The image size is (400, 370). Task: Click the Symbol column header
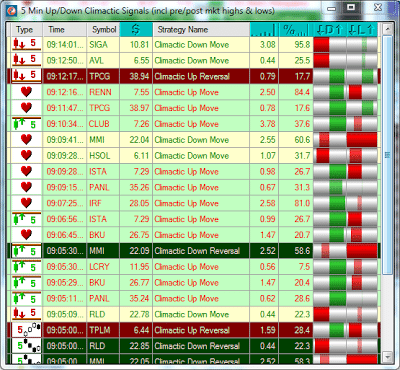(103, 29)
